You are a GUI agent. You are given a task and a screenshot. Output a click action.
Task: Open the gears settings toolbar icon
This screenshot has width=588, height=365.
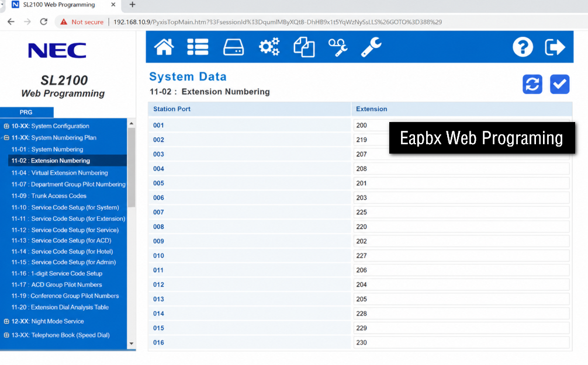click(269, 47)
